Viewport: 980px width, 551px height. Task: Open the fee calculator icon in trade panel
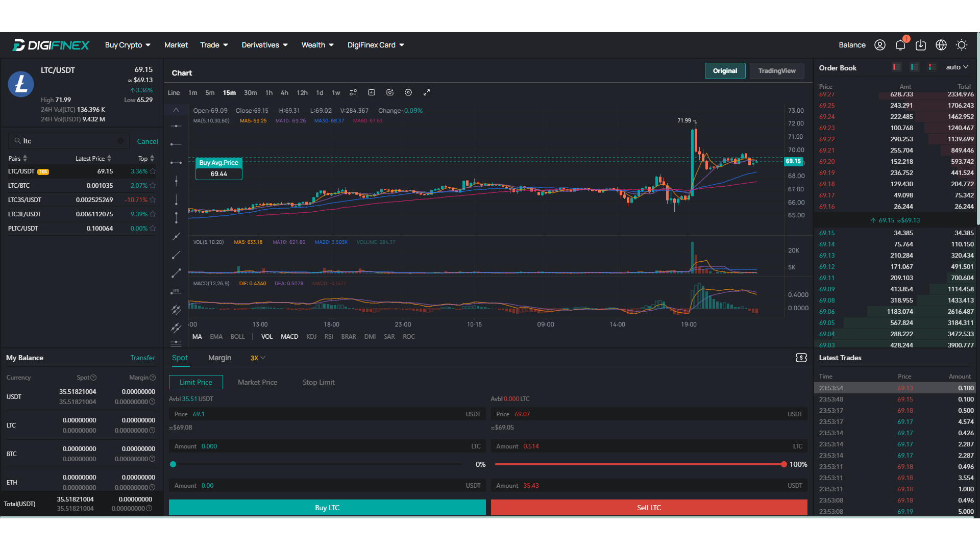coord(801,358)
